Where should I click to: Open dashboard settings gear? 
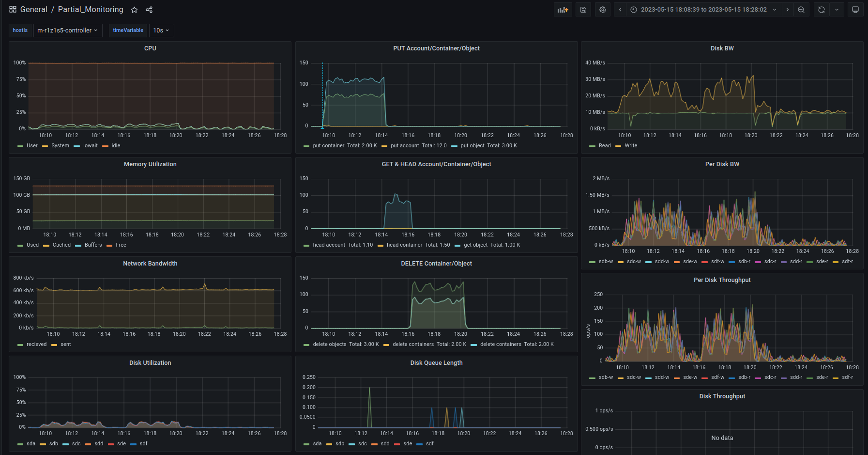click(x=603, y=10)
